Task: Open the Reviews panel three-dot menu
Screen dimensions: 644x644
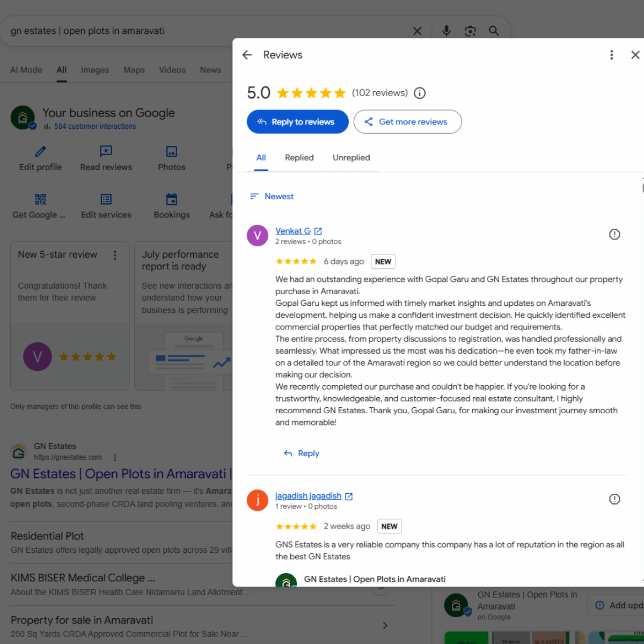Action: click(611, 55)
